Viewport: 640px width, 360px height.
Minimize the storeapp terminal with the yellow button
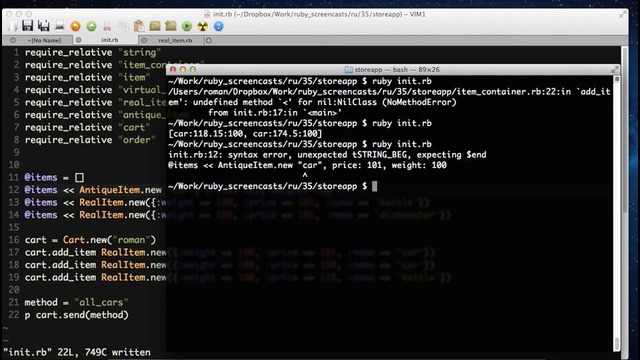[182, 70]
